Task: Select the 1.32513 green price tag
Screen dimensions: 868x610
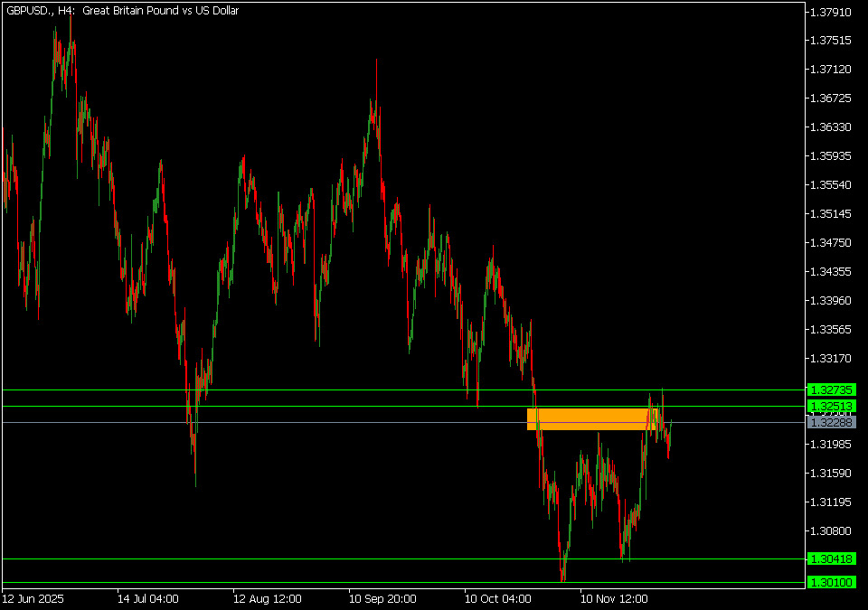Action: pyautogui.click(x=832, y=406)
